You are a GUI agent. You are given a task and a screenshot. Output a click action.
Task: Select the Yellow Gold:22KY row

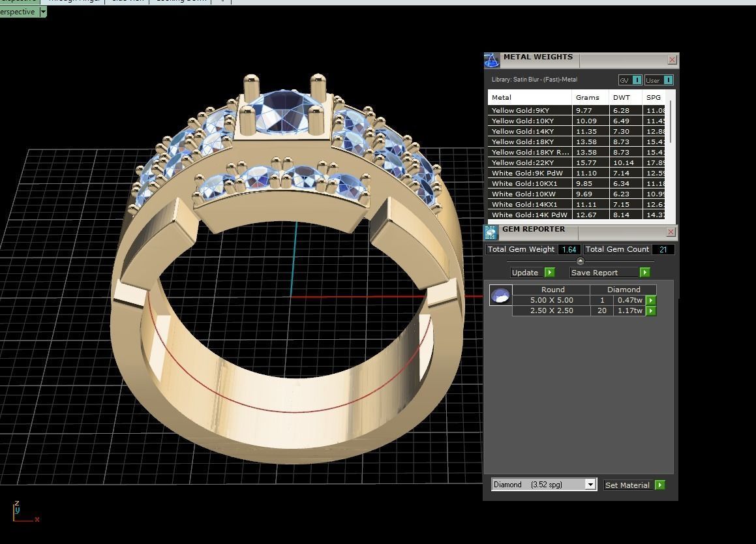576,162
